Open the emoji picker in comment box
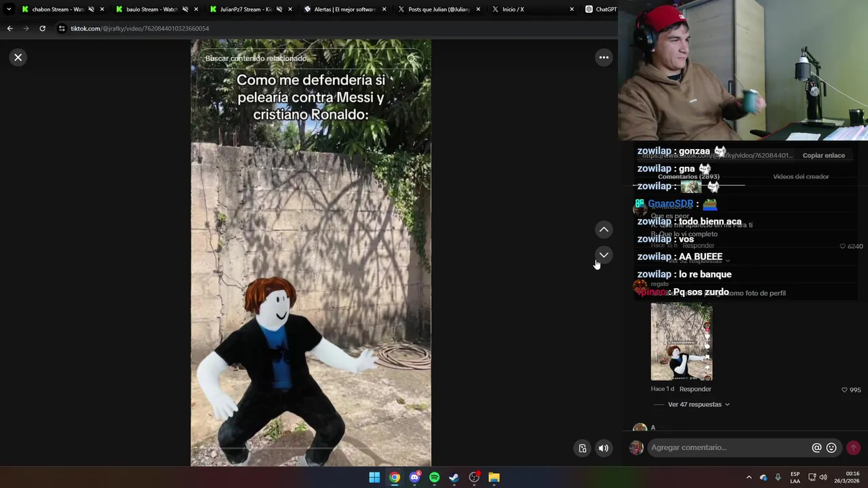 (x=831, y=448)
